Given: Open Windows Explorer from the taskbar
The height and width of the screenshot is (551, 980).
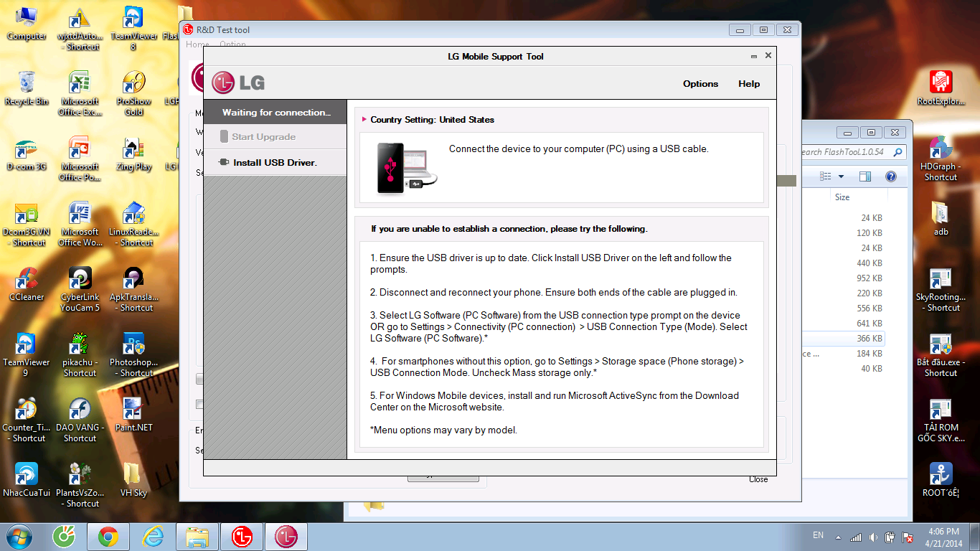Looking at the screenshot, I should [x=197, y=537].
